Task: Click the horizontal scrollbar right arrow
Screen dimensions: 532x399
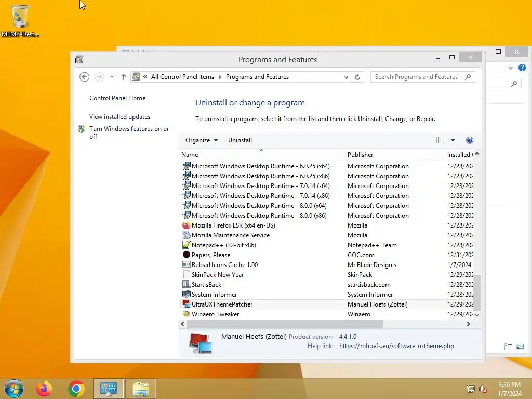Action: (x=469, y=324)
